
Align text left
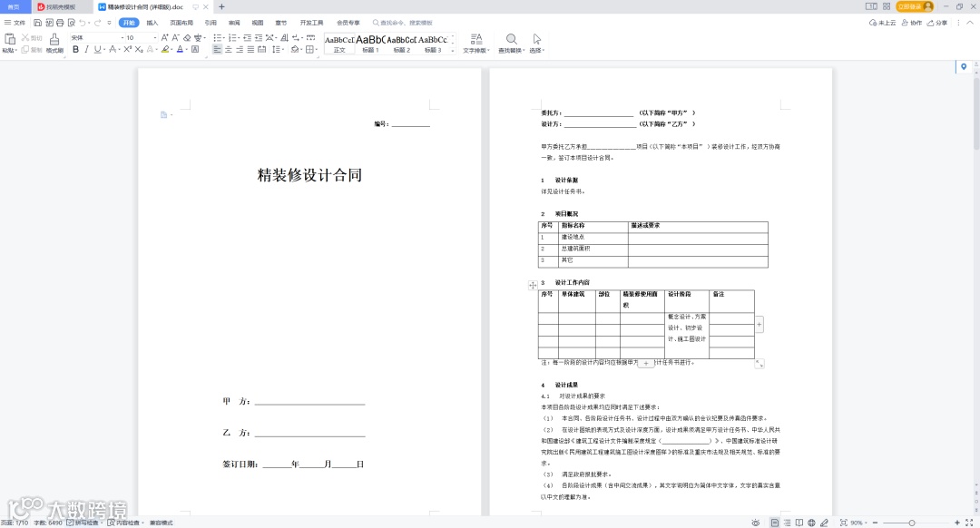click(217, 49)
